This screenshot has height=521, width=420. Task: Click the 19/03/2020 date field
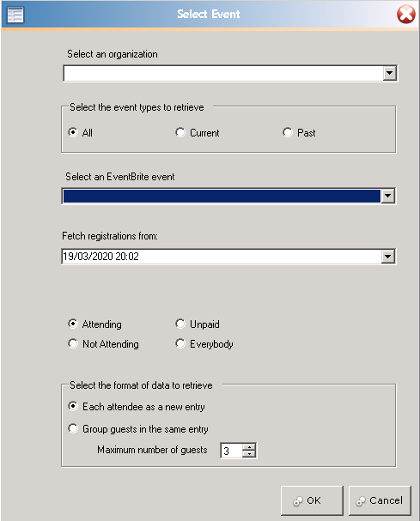(222, 256)
